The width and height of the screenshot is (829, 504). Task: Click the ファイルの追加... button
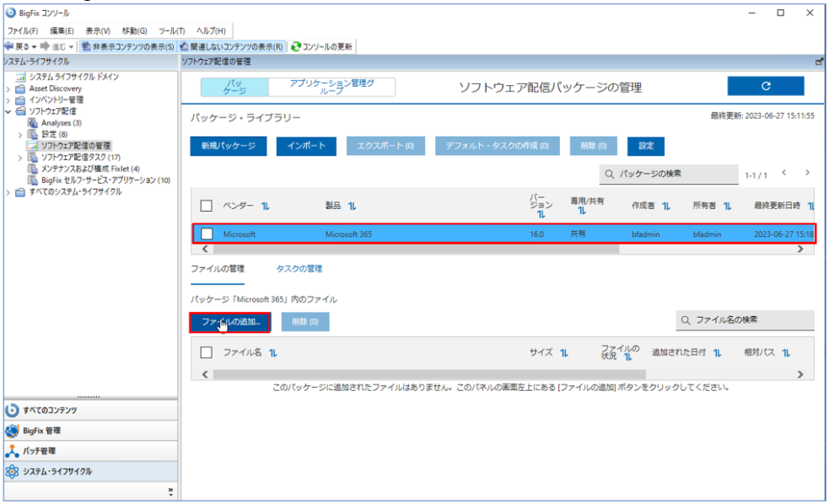[230, 322]
